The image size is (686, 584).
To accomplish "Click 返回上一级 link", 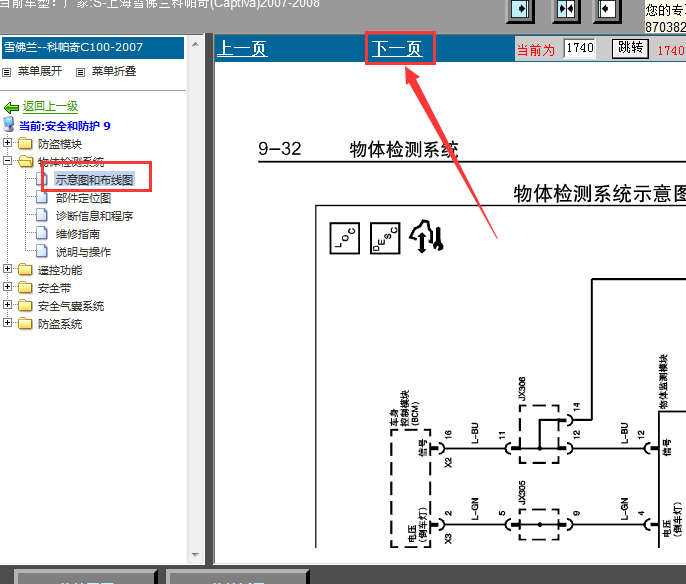I will click(x=50, y=106).
